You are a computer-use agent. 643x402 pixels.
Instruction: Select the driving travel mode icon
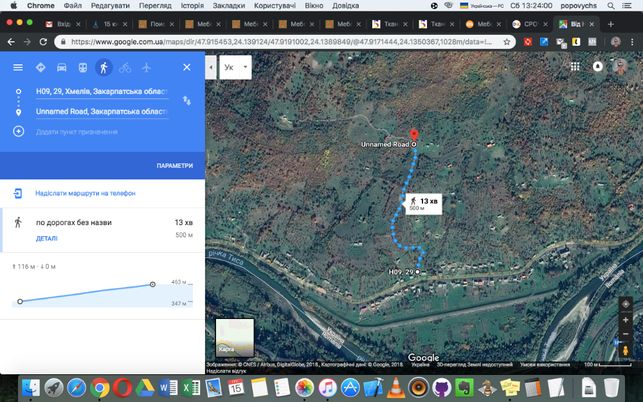(x=62, y=67)
